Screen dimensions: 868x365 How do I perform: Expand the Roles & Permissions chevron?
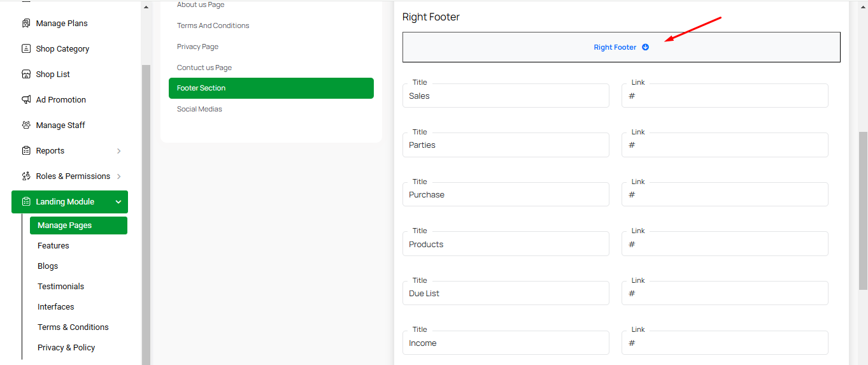click(119, 176)
